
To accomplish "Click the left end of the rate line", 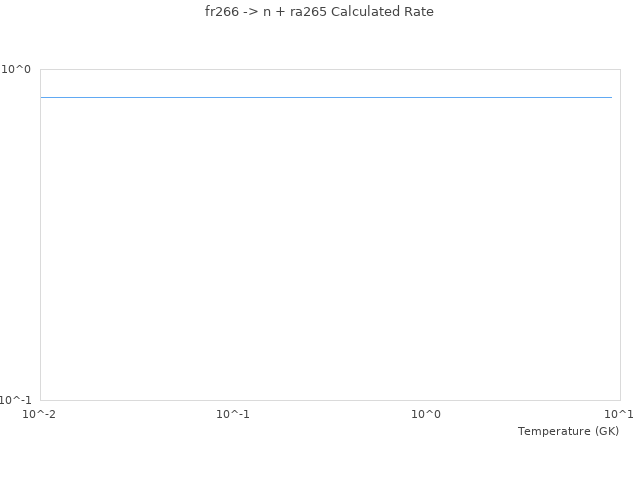I will coord(42,97).
